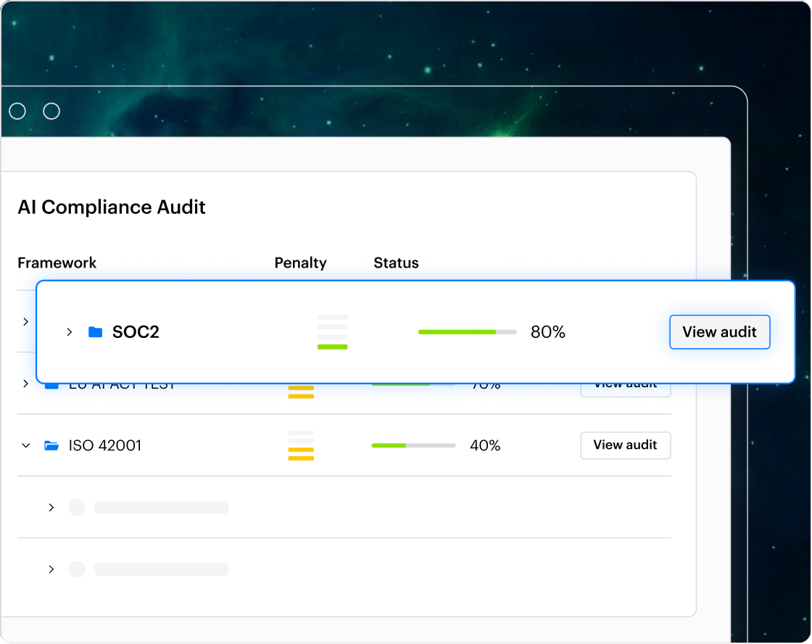Click the SOC2 folder icon

[94, 331]
